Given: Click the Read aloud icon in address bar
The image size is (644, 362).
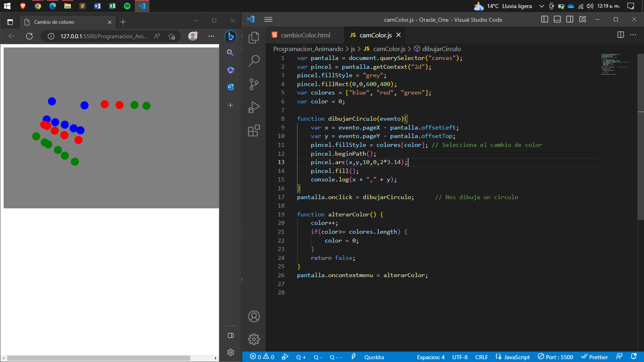Looking at the screenshot, I should 157,36.
